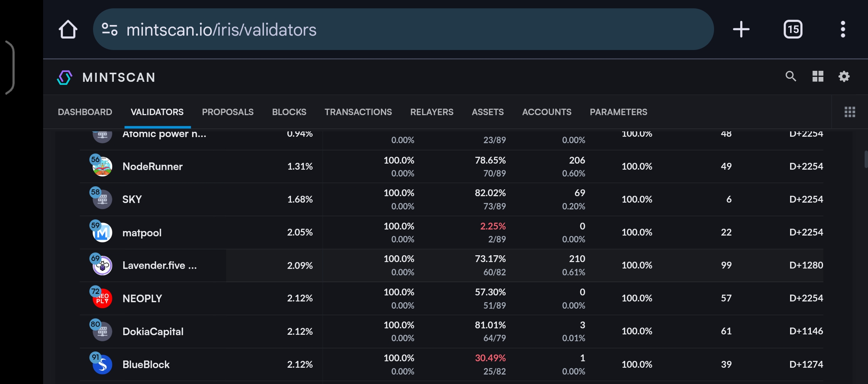
Task: Go to the Accounts tab
Action: [x=547, y=112]
